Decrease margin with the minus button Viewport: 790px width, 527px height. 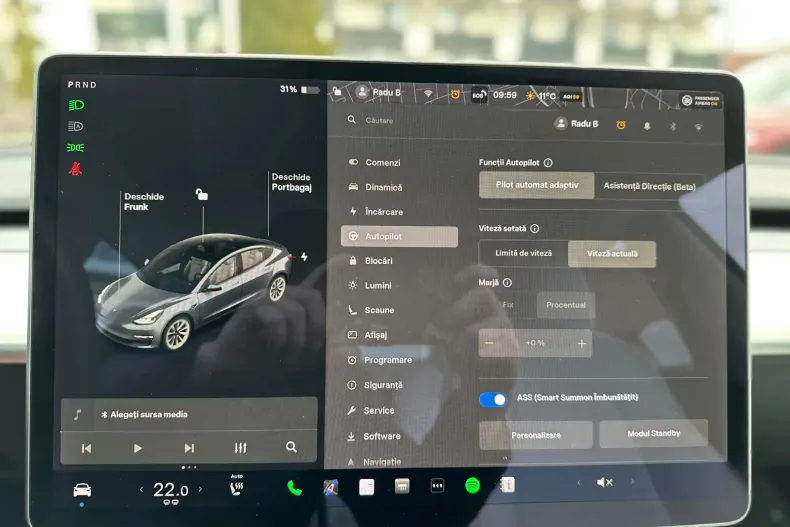(489, 343)
